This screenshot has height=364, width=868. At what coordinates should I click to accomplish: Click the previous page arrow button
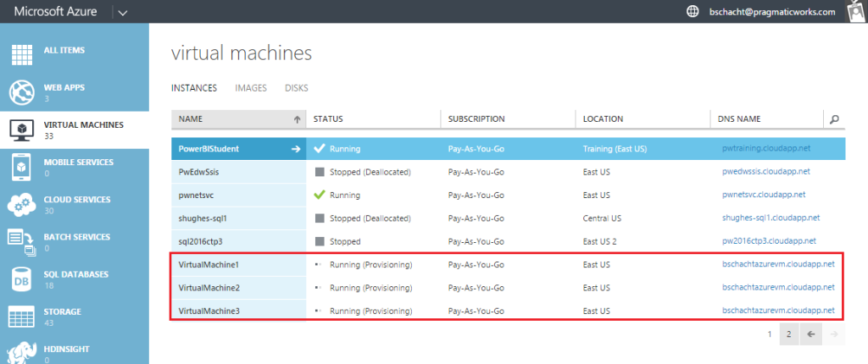(x=811, y=334)
